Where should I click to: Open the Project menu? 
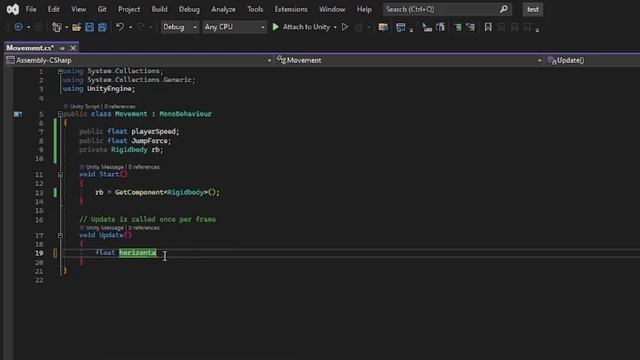(129, 9)
